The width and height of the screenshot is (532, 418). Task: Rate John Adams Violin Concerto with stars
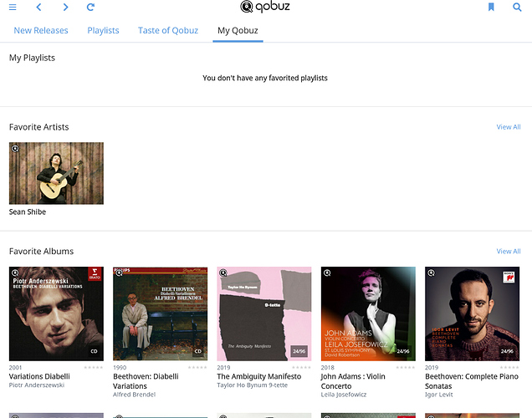(405, 368)
